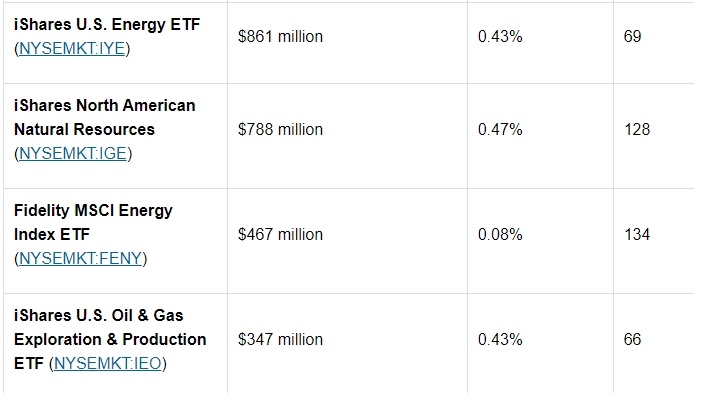This screenshot has height=393, width=709.
Task: Click the holdings count 66
Action: pos(632,339)
